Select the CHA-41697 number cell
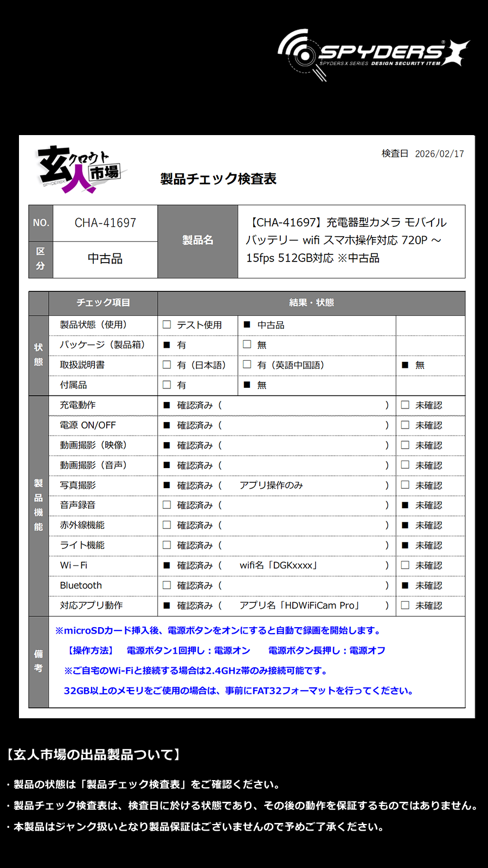The width and height of the screenshot is (488, 868). (x=105, y=223)
